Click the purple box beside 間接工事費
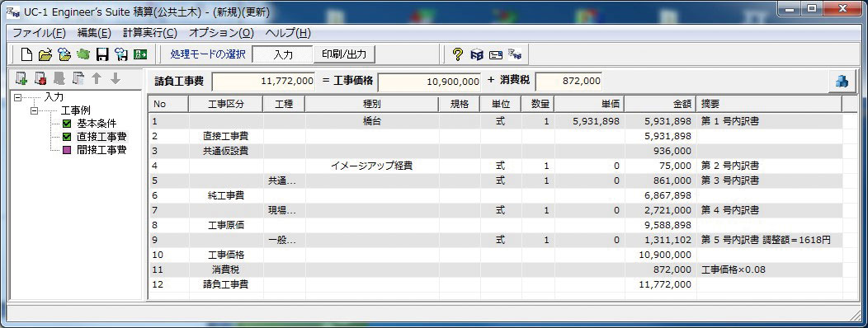 tap(67, 150)
